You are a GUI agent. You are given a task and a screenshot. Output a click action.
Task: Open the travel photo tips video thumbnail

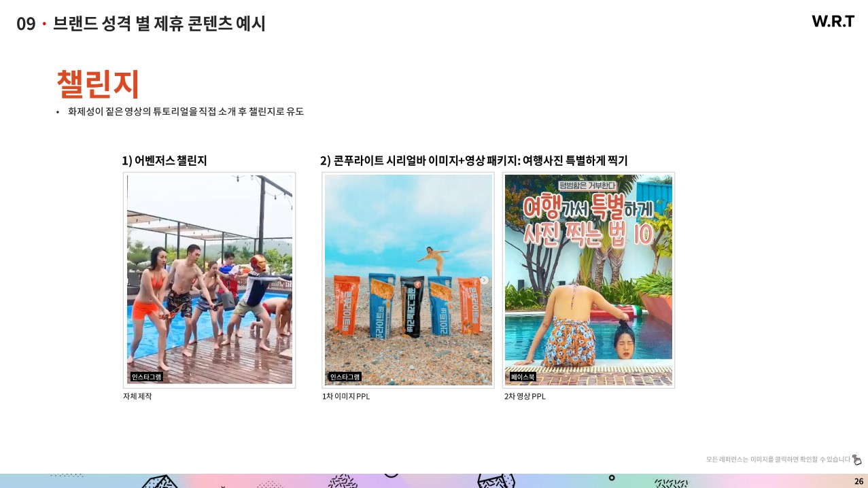pos(589,280)
